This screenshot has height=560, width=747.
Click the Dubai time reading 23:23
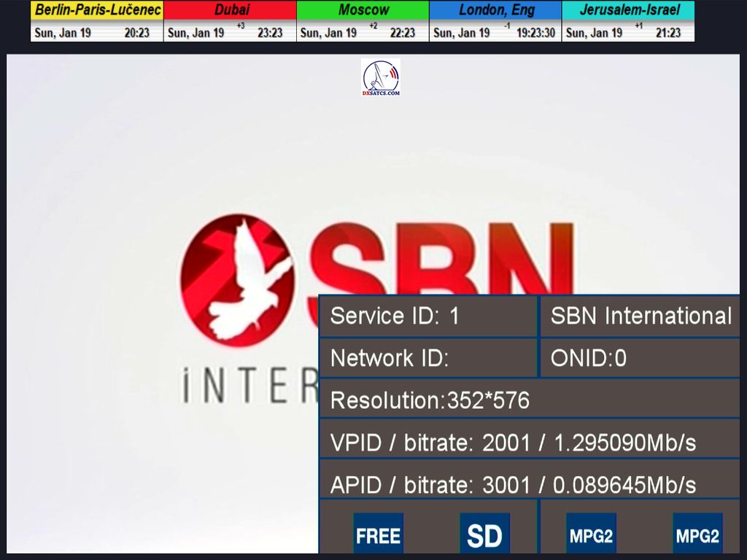coord(270,33)
